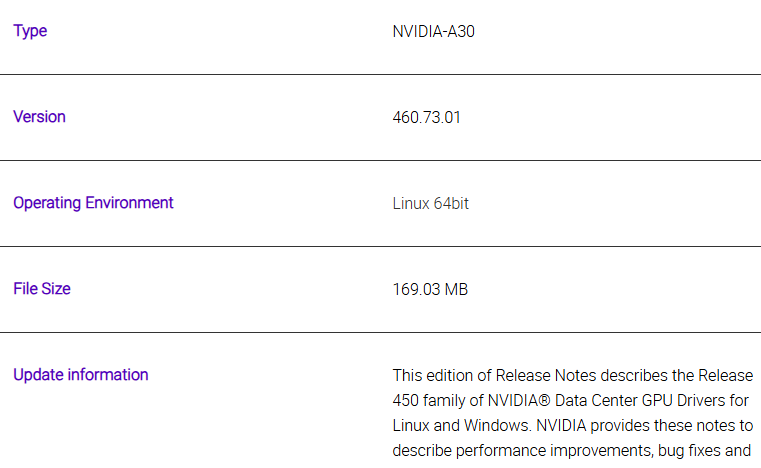This screenshot has width=761, height=468.
Task: Click "This edition" at the paragraph start
Action: [x=425, y=375]
